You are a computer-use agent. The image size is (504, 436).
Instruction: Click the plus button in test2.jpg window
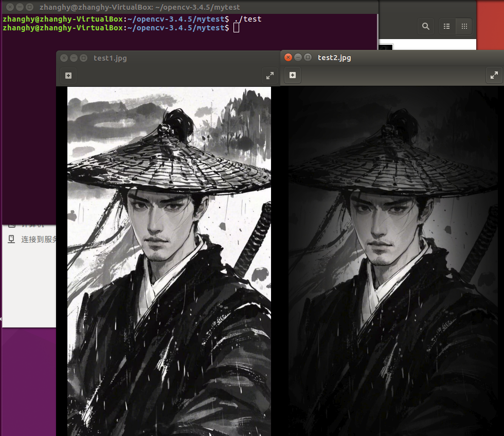293,75
